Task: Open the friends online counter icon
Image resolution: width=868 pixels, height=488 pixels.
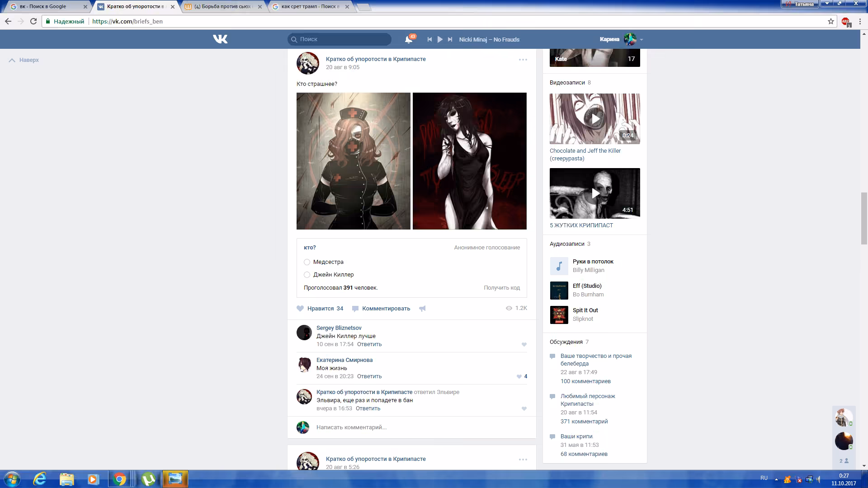Action: pyautogui.click(x=844, y=461)
